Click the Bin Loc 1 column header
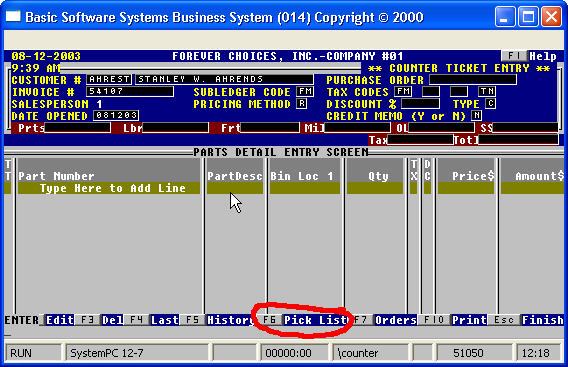This screenshot has height=367, width=568. 302,176
